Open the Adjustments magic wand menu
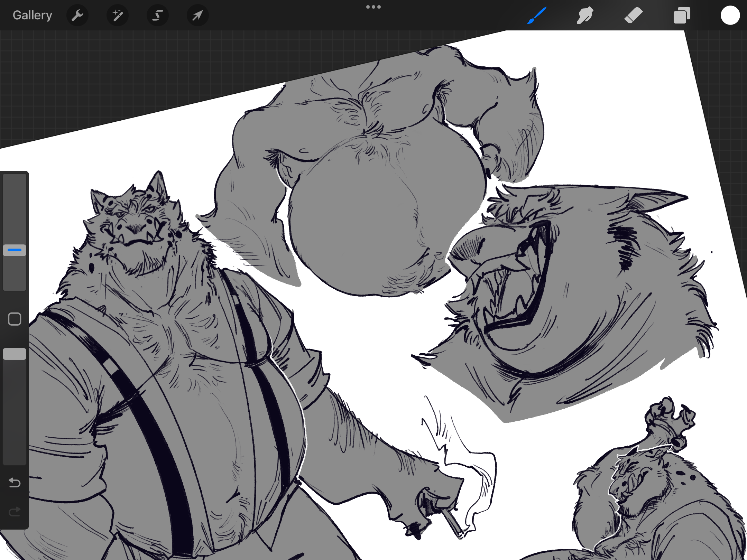The image size is (747, 560). click(x=118, y=15)
